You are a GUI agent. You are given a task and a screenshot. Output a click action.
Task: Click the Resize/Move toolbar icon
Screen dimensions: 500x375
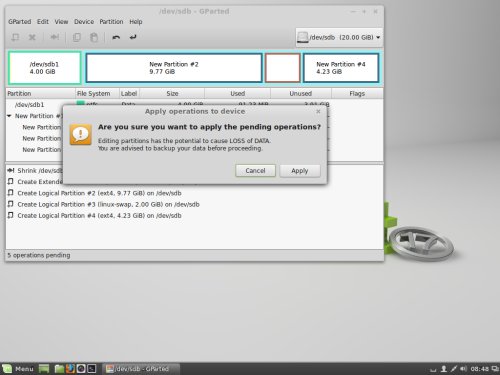click(55, 37)
